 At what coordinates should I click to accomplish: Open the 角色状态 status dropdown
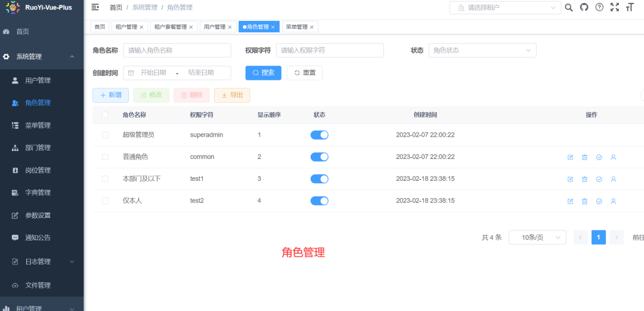click(x=482, y=51)
